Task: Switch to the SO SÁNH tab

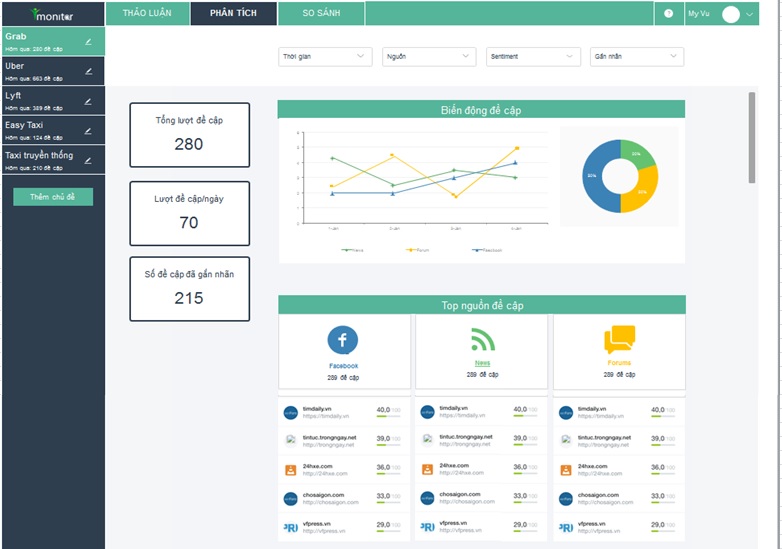Action: [321, 13]
